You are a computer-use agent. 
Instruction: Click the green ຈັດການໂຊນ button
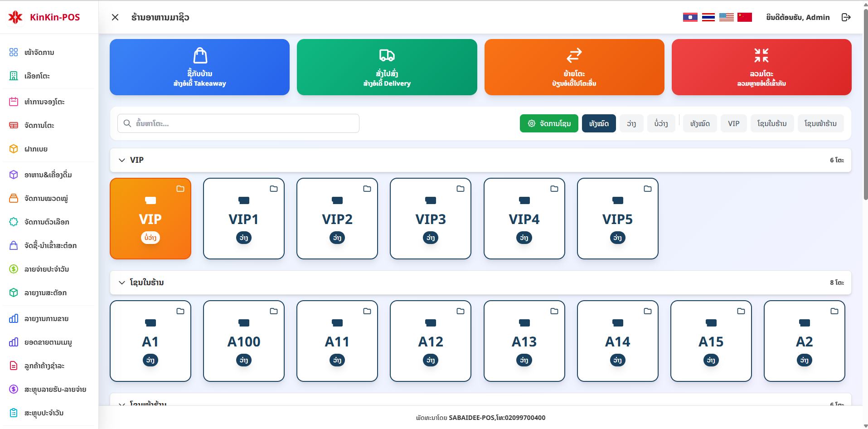pos(549,123)
